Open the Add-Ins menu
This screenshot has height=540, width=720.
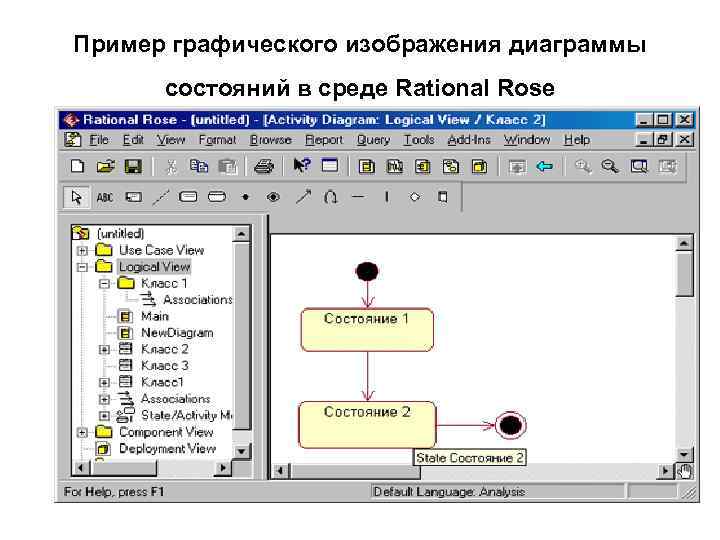(x=469, y=140)
